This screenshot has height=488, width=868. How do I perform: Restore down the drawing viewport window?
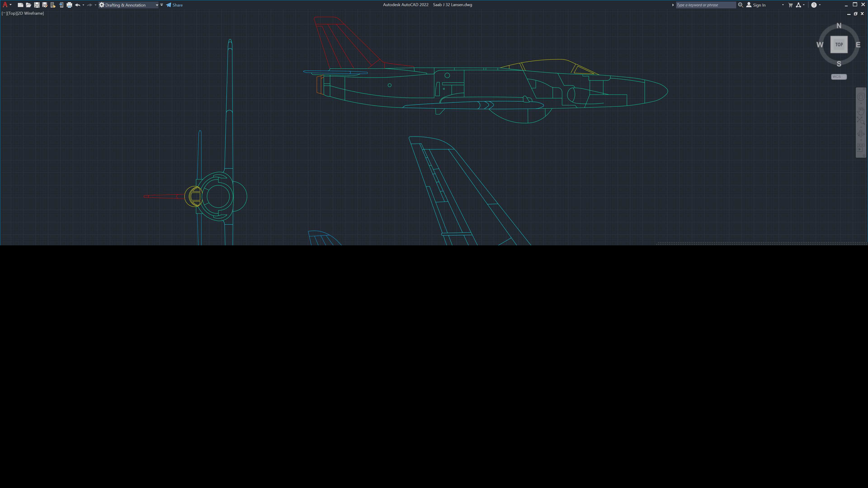[855, 14]
